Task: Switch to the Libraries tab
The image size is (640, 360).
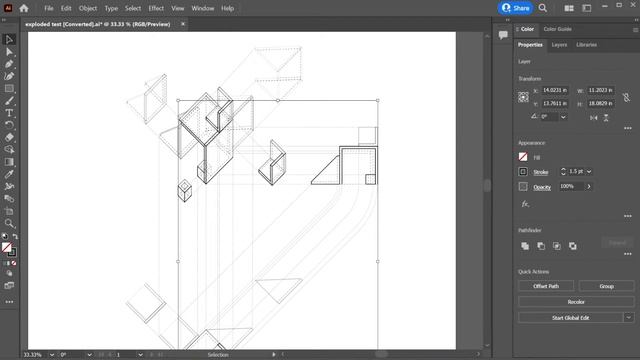Action: coord(587,45)
